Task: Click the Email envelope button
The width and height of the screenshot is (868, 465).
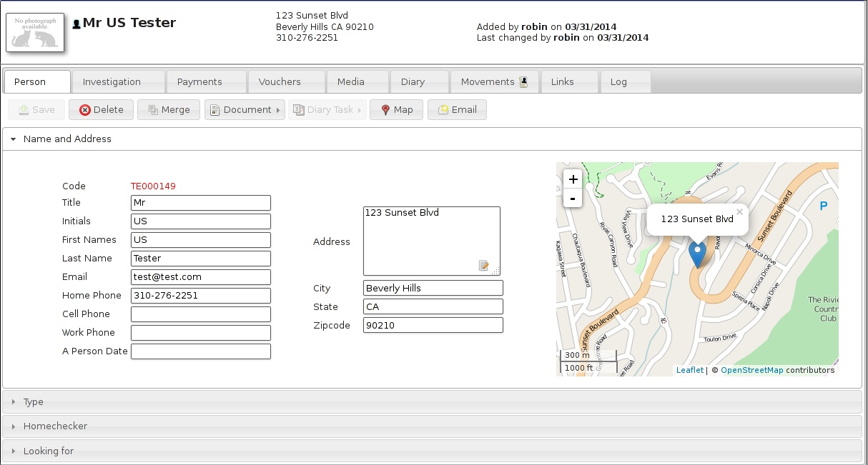Action: tap(457, 110)
